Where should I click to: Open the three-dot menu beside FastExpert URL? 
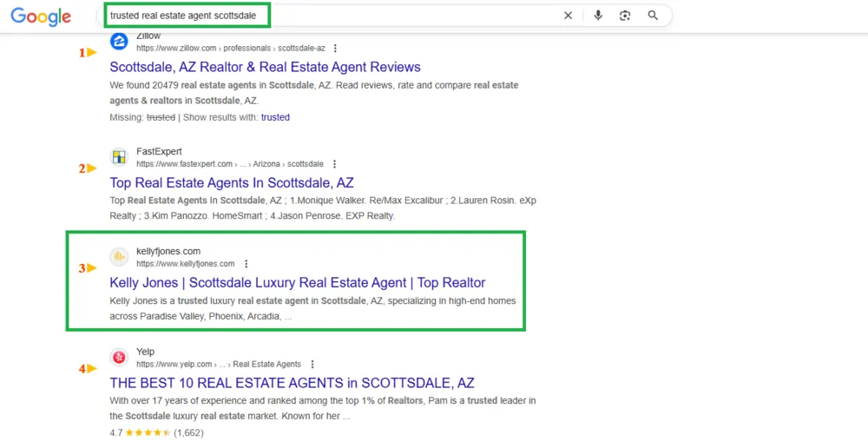(334, 164)
